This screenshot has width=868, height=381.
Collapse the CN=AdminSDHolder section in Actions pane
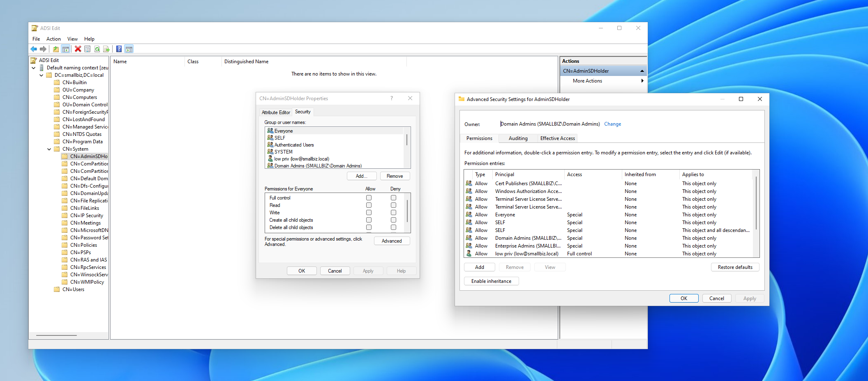point(642,71)
